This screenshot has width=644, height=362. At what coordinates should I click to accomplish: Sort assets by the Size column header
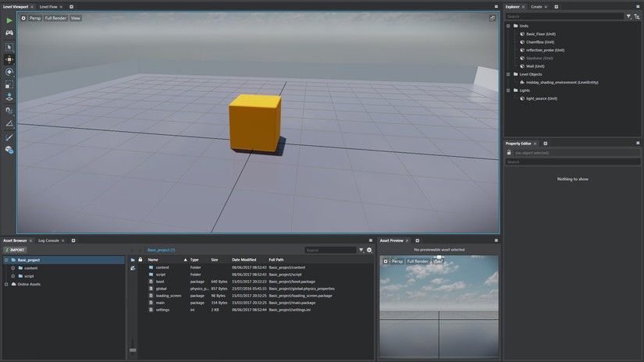pos(215,260)
